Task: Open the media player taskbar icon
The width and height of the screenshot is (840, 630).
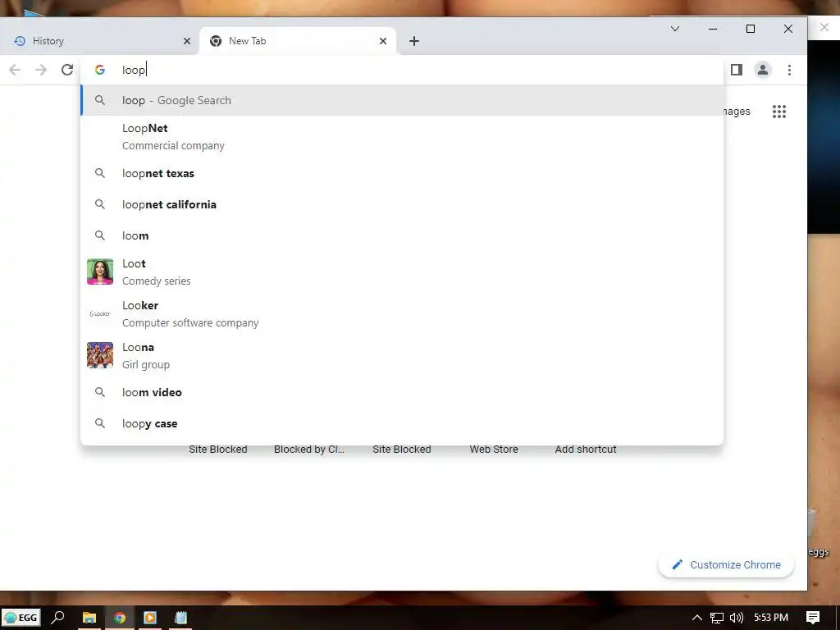Action: [x=150, y=618]
